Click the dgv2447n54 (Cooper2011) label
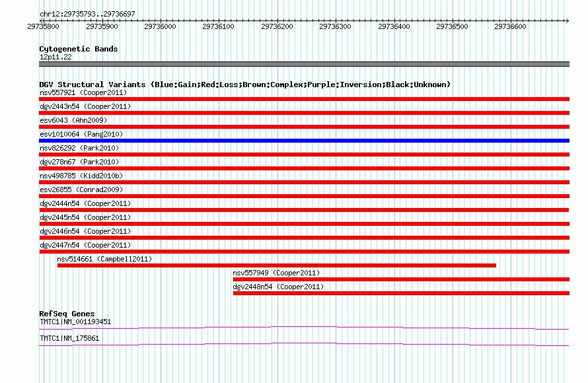 click(85, 245)
